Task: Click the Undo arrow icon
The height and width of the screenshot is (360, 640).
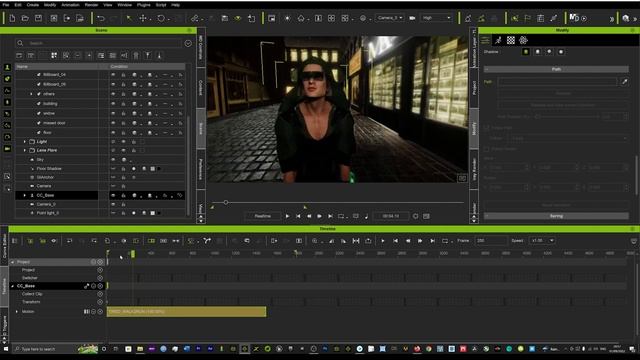Action: (x=100, y=18)
